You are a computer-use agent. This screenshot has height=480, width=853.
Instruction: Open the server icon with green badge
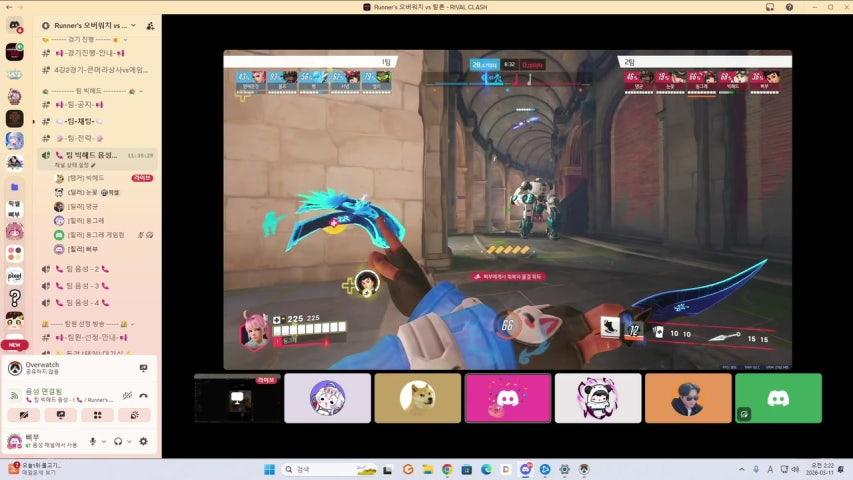click(15, 52)
